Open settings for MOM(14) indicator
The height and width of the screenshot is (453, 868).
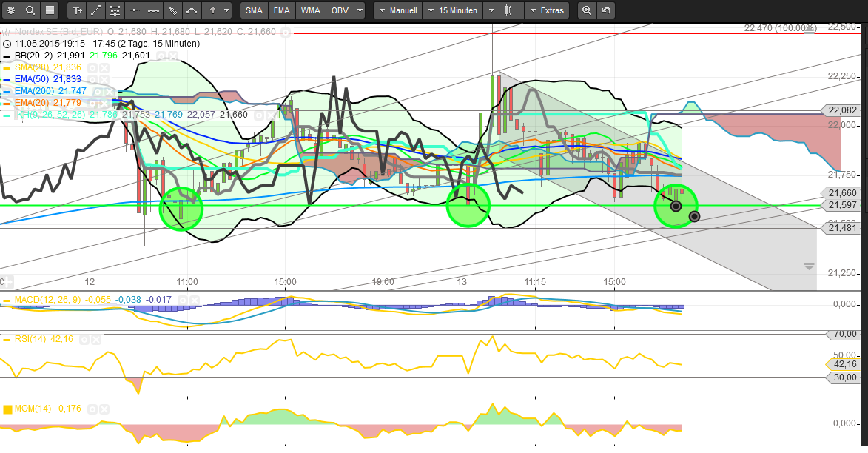92,409
